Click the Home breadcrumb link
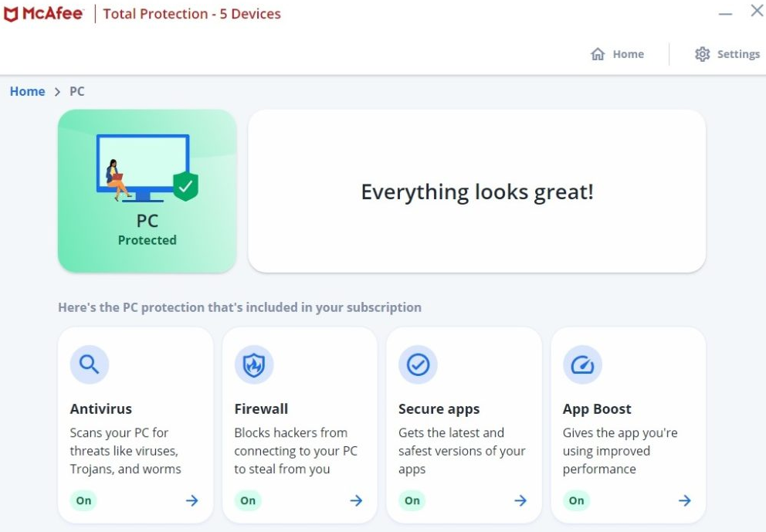The width and height of the screenshot is (766, 532). click(27, 91)
